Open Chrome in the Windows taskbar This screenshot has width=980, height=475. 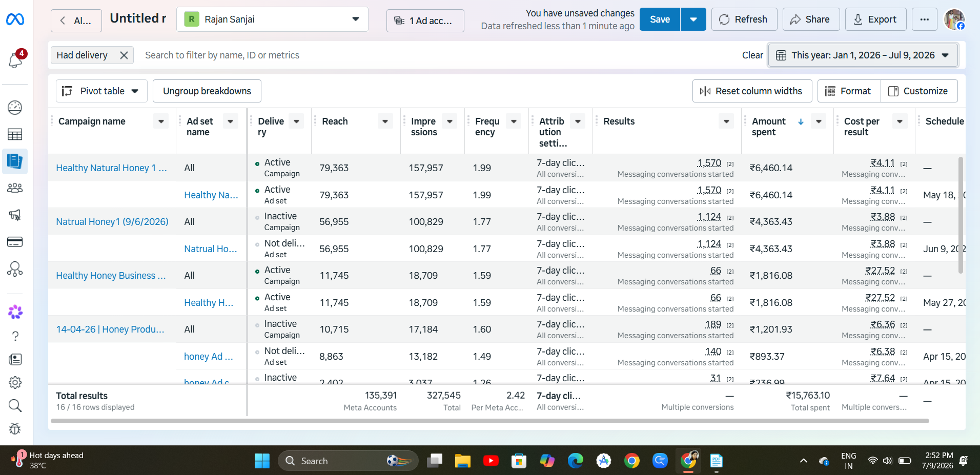[632, 461]
